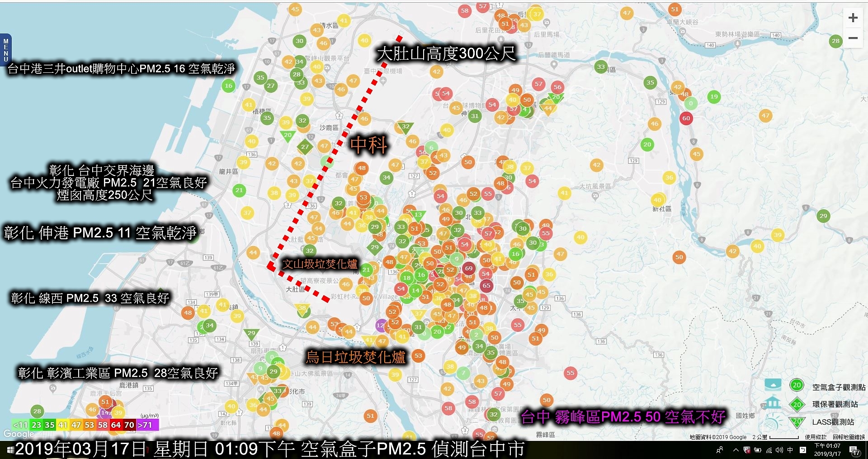This screenshot has height=459, width=868.
Task: Click the LASS觀測站 legend label
Action: coord(833,422)
